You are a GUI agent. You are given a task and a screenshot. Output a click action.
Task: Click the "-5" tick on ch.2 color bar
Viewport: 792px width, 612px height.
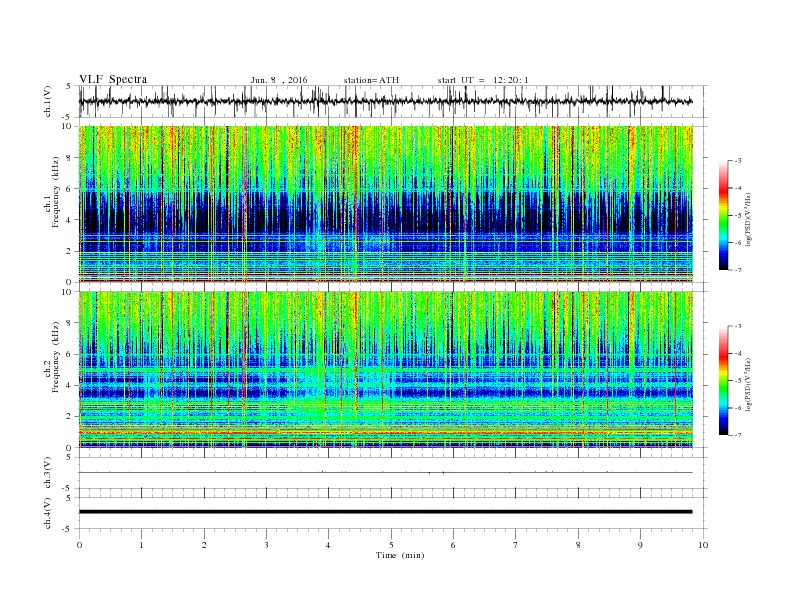coord(737,381)
